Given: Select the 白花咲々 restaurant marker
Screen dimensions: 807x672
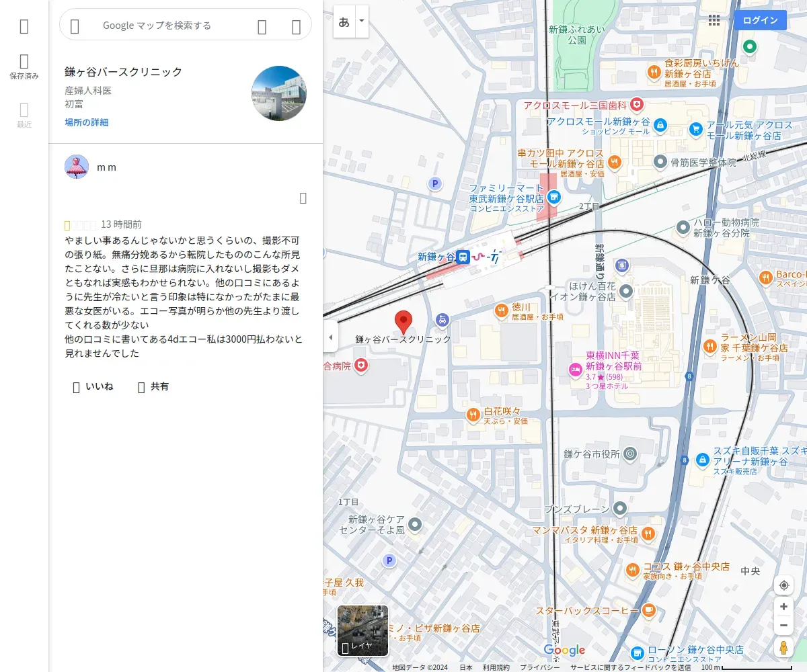Looking at the screenshot, I should click(473, 415).
